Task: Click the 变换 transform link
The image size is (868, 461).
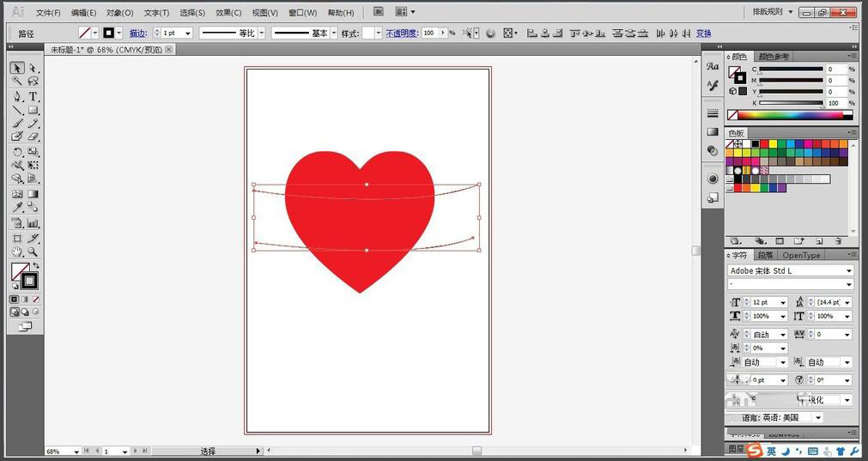Action: (704, 33)
